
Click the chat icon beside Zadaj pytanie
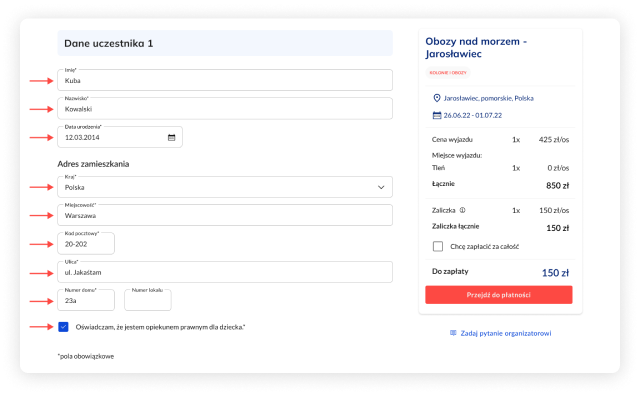[x=453, y=333]
